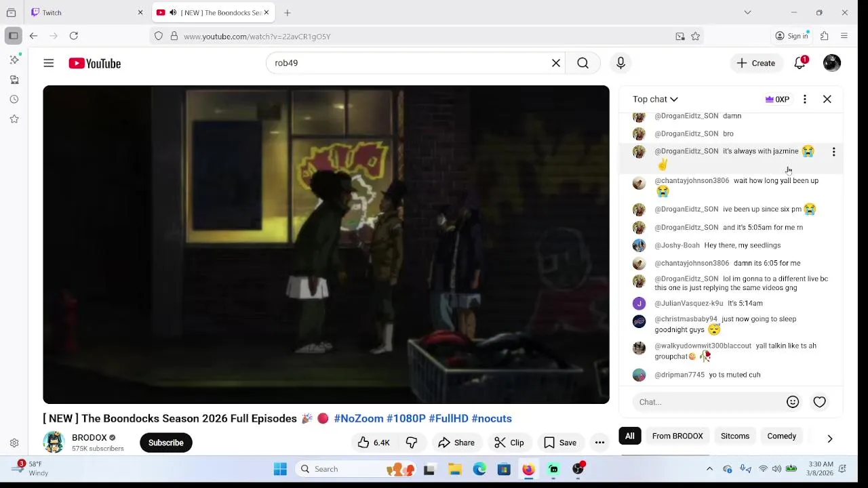Reload the page in the browser

click(74, 36)
